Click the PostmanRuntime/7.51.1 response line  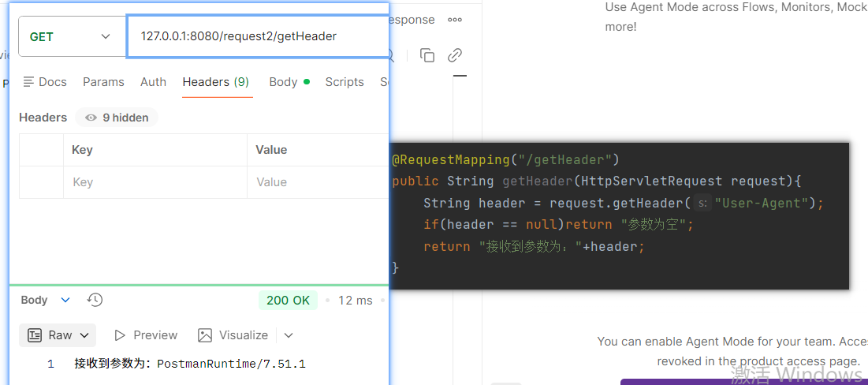[190, 364]
